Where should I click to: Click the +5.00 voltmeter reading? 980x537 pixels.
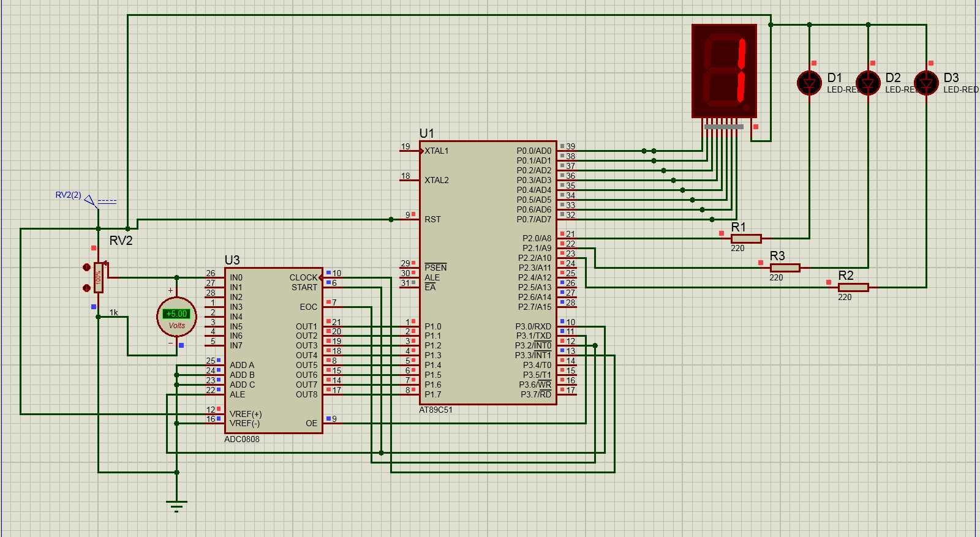coord(177,314)
